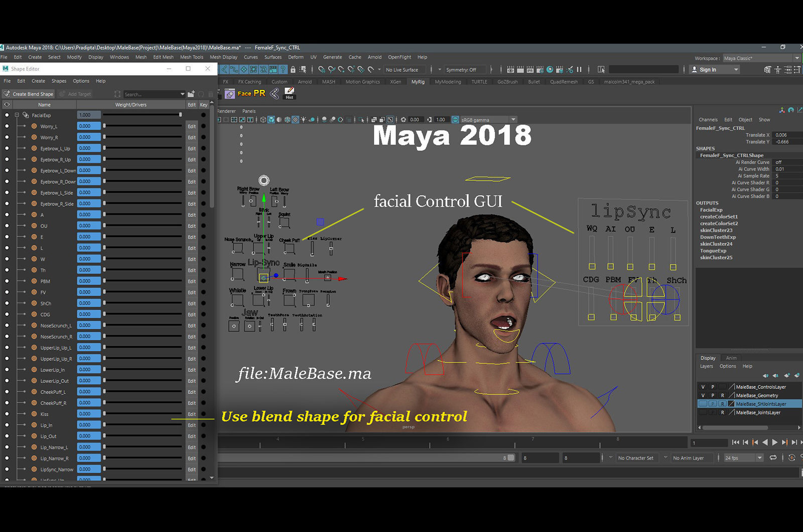Toggle visibility dot for Eyebrow_L_Up target
This screenshot has height=532, width=803.
(x=7, y=148)
